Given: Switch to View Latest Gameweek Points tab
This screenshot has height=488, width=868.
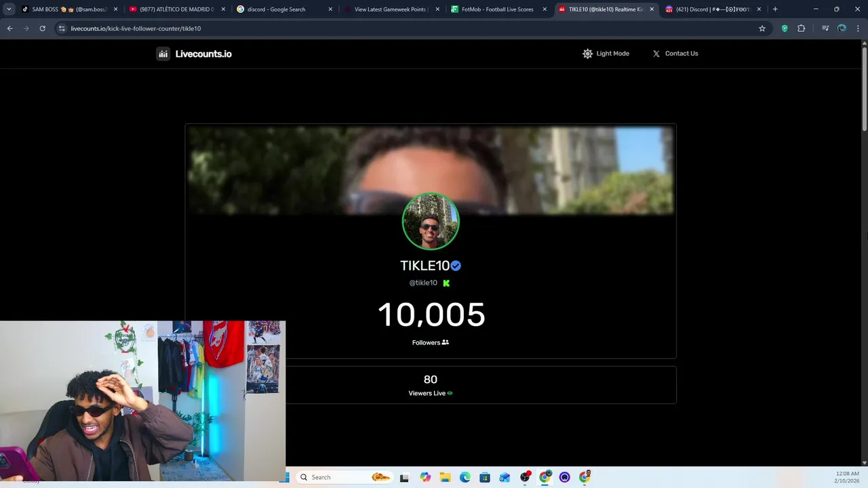Looking at the screenshot, I should 392,9.
